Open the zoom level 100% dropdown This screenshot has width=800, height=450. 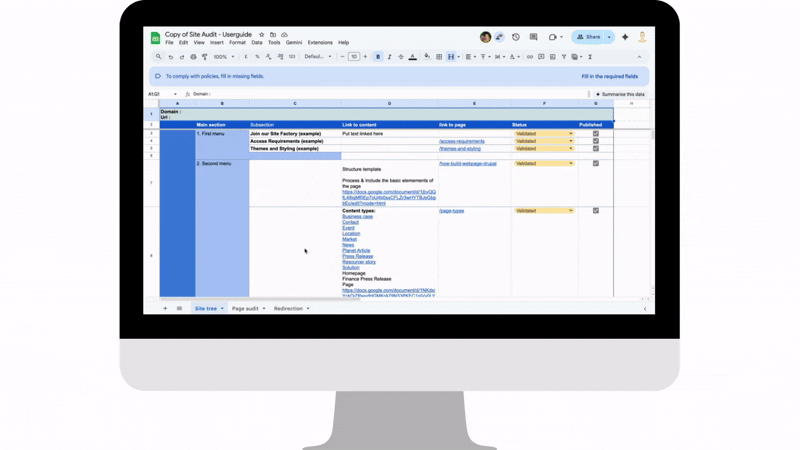223,57
